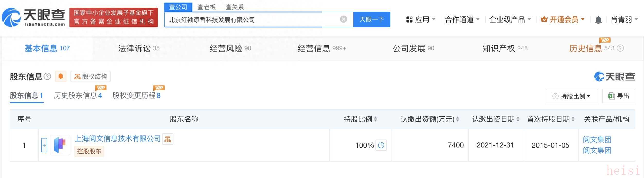644x178 pixels.
Task: Open the 上海阅文 company logo thumbnail
Action: [60, 145]
